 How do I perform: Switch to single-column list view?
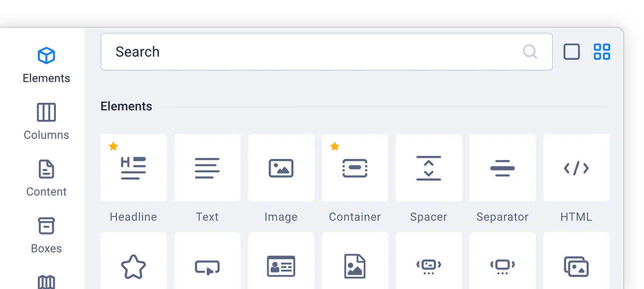pos(572,52)
